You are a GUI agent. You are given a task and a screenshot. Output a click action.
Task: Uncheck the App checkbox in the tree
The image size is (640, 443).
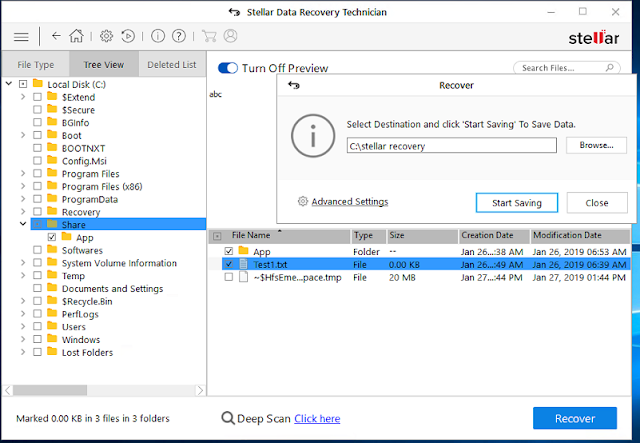(52, 237)
